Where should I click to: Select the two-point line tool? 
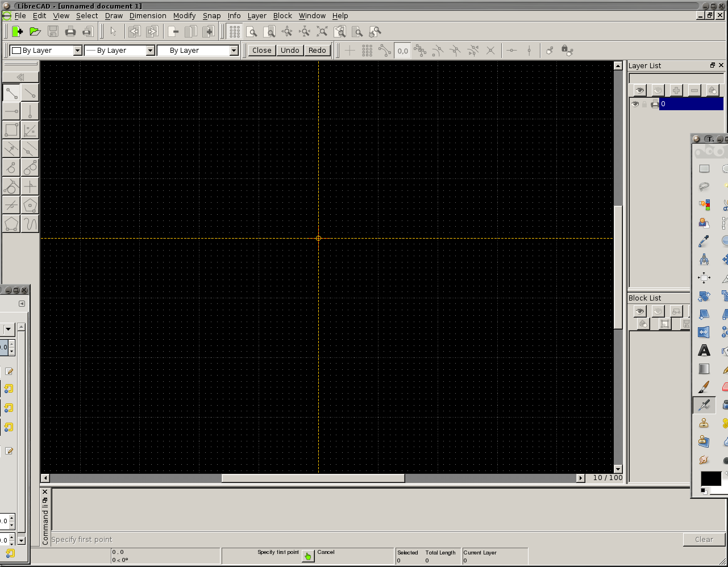[x=11, y=93]
